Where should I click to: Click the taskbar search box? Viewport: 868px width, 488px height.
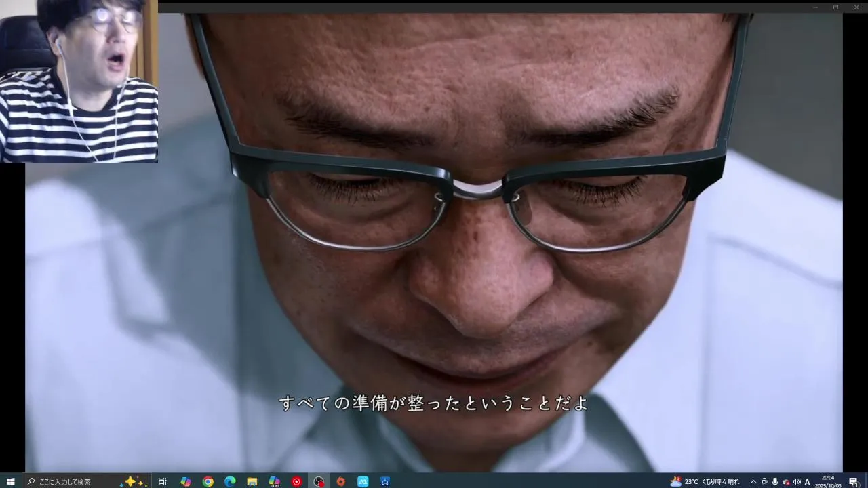point(85,481)
